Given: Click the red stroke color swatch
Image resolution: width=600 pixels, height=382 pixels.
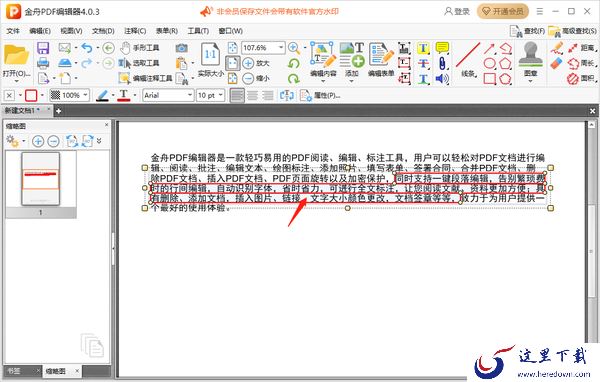Looking at the screenshot, I should [31, 95].
